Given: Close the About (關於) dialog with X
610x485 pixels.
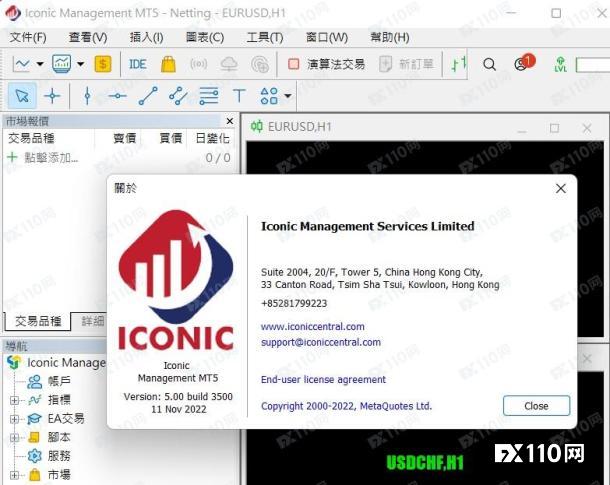Looking at the screenshot, I should click(x=561, y=189).
